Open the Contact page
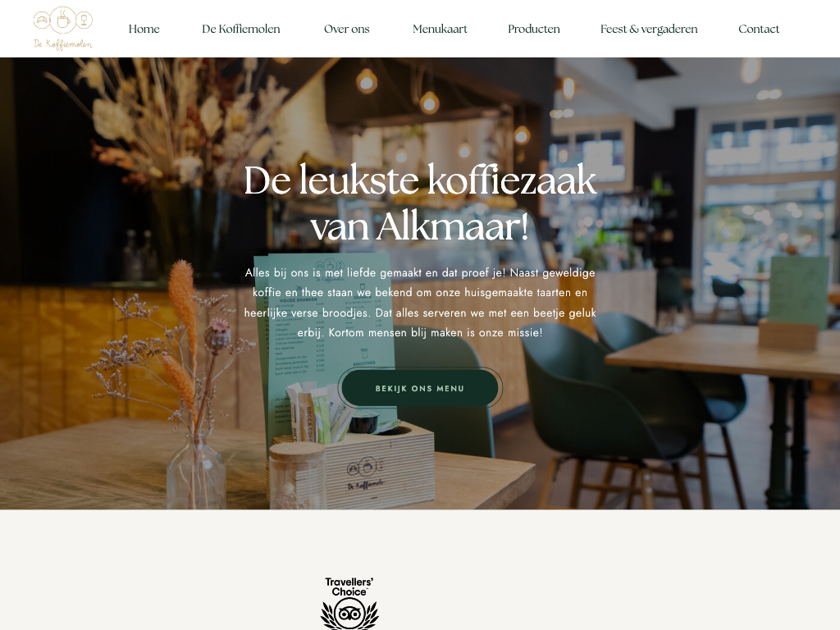 click(x=759, y=29)
